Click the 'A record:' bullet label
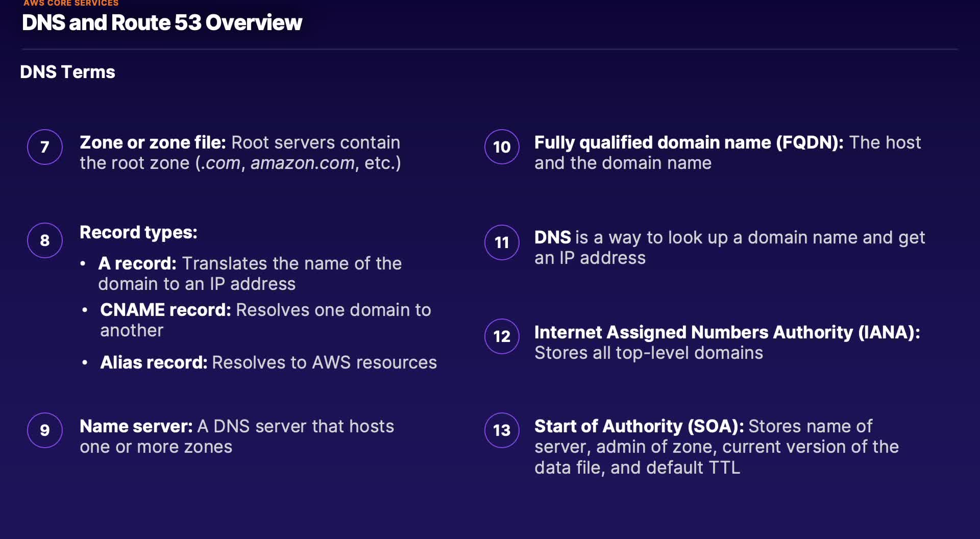Image resolution: width=980 pixels, height=539 pixels. 137,263
